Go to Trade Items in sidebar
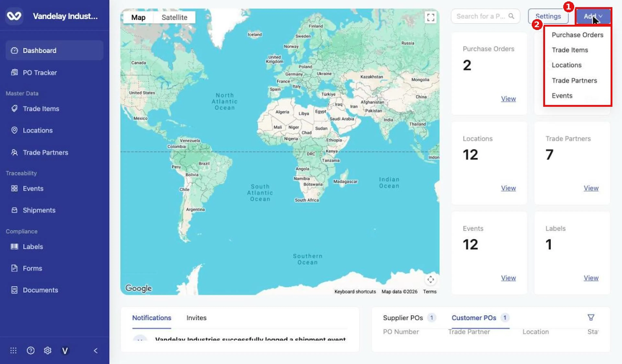 pyautogui.click(x=54, y=109)
